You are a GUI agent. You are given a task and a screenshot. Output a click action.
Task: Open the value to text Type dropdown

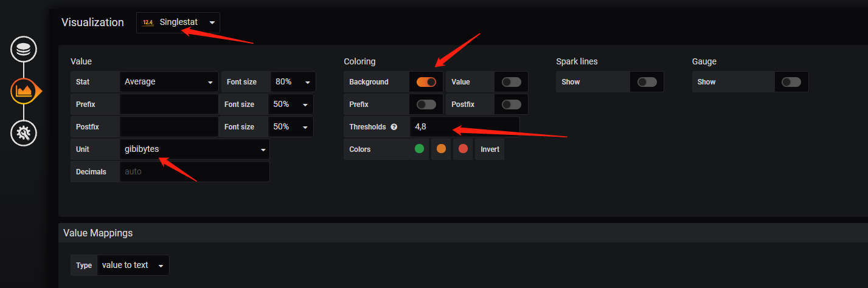(133, 266)
